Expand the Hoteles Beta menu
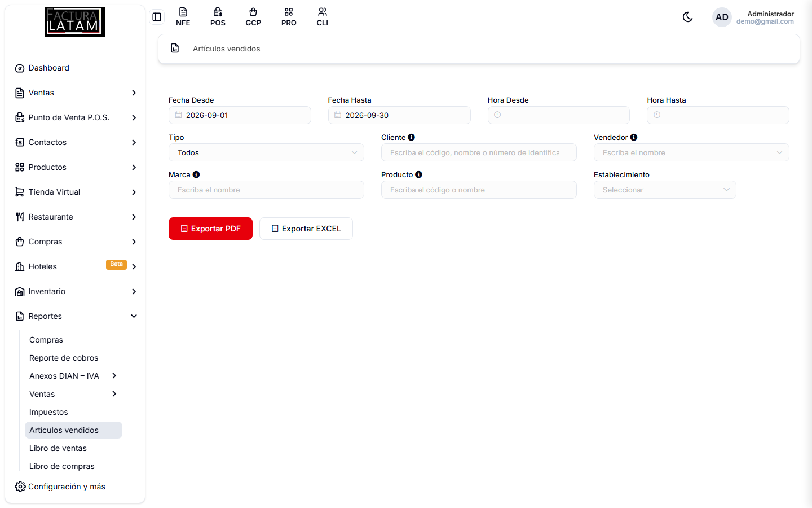Image resolution: width=812 pixels, height=508 pixels. [76, 266]
